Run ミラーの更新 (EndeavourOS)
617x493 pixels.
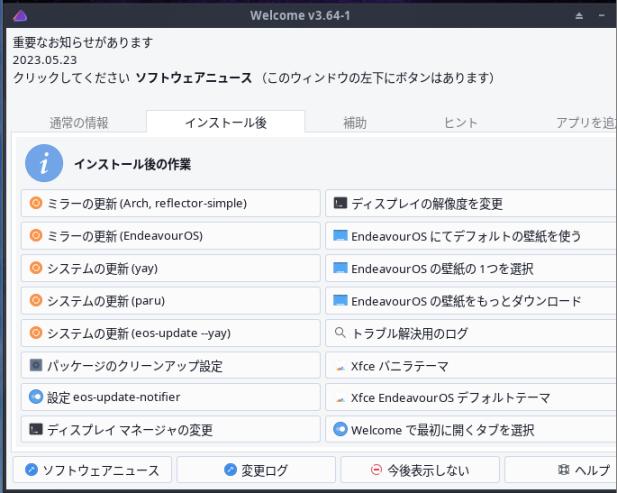click(171, 236)
